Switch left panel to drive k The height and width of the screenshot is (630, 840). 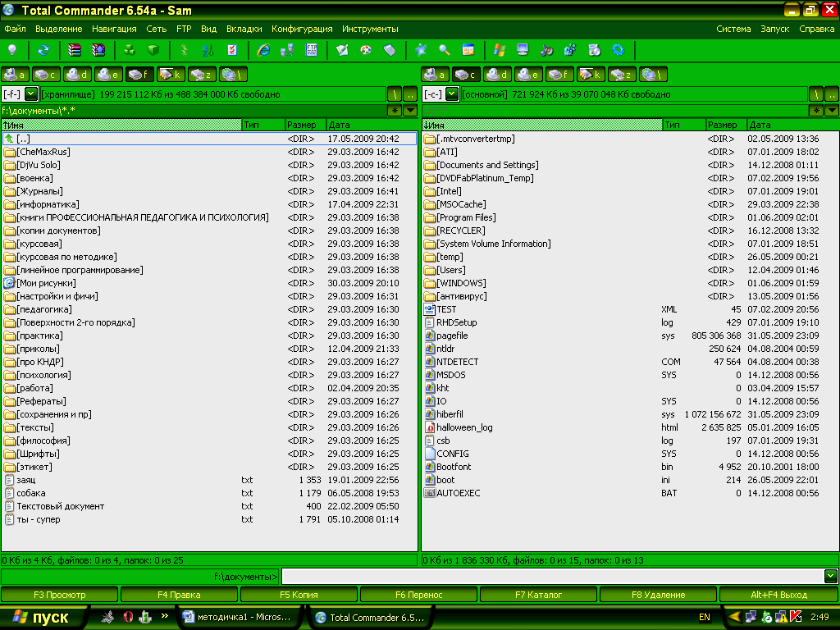click(171, 75)
